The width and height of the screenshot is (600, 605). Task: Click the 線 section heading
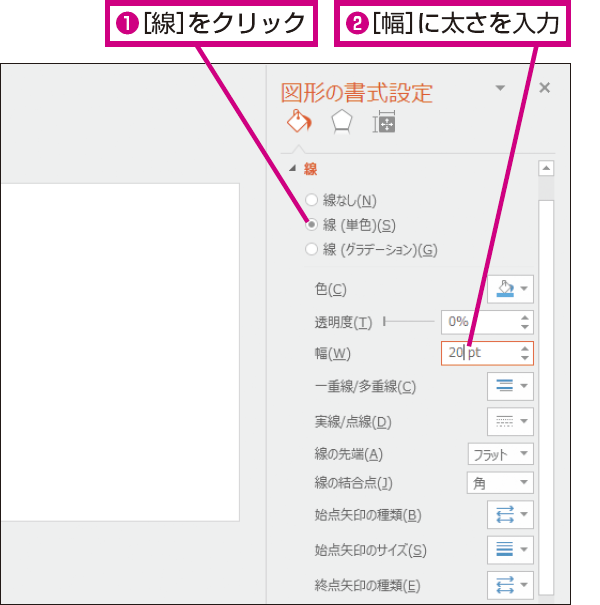tap(310, 169)
